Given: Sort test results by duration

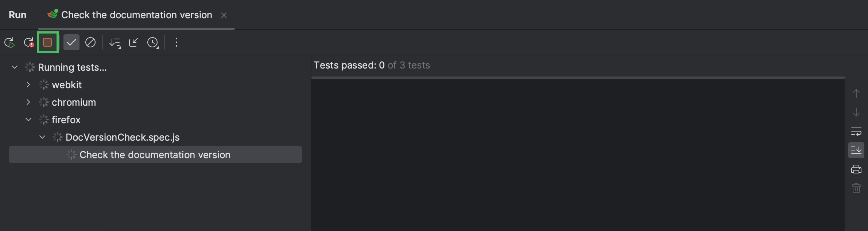Looking at the screenshot, I should pyautogui.click(x=115, y=42).
